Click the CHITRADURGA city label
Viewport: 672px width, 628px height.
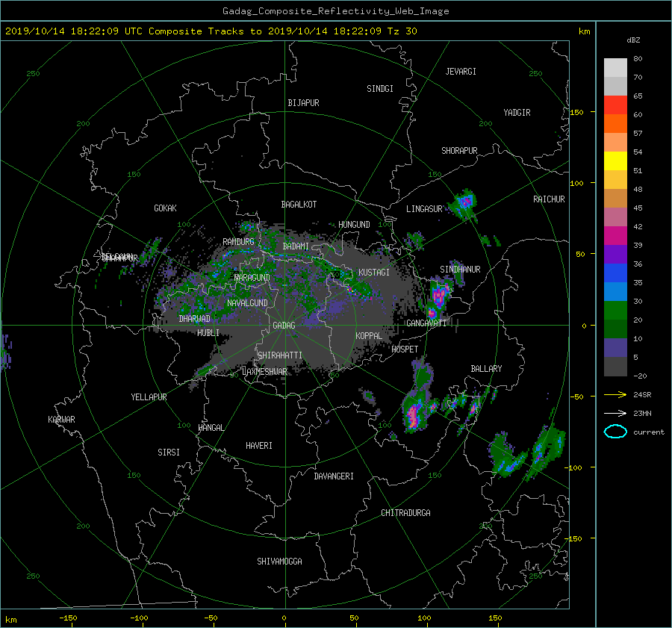(405, 513)
